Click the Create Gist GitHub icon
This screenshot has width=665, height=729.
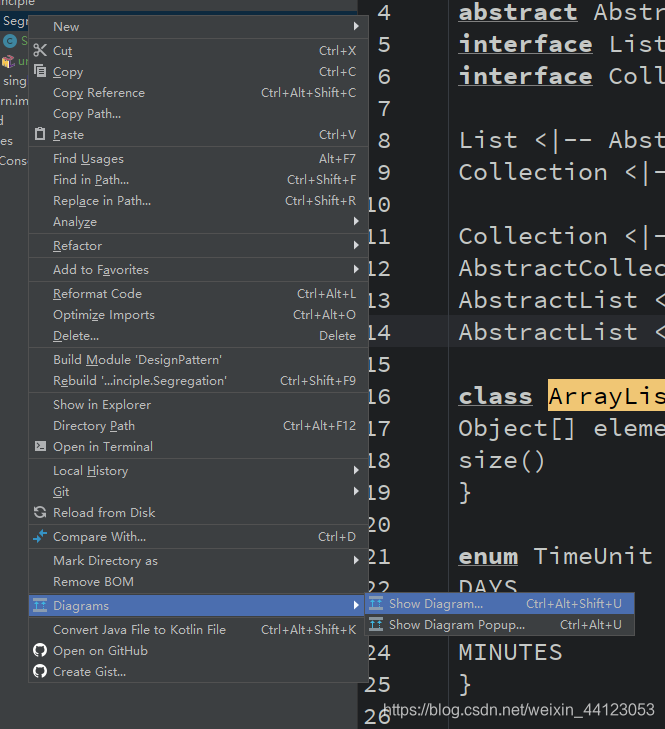point(40,671)
